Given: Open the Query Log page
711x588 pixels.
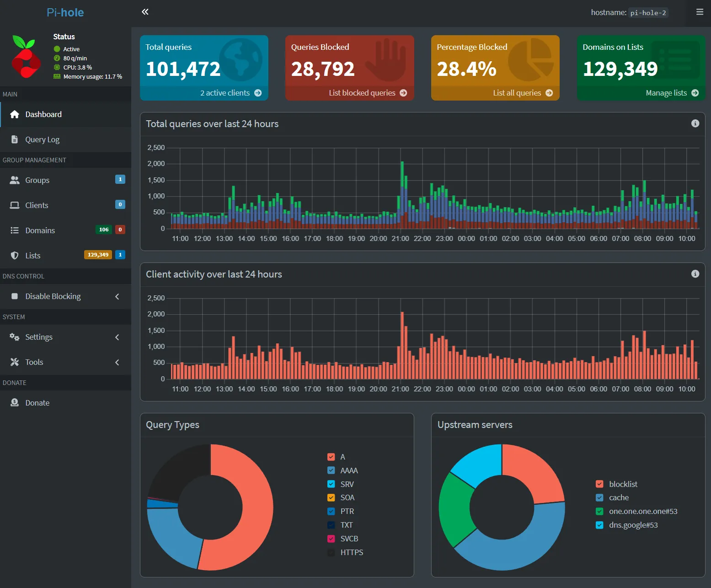Looking at the screenshot, I should (42, 139).
